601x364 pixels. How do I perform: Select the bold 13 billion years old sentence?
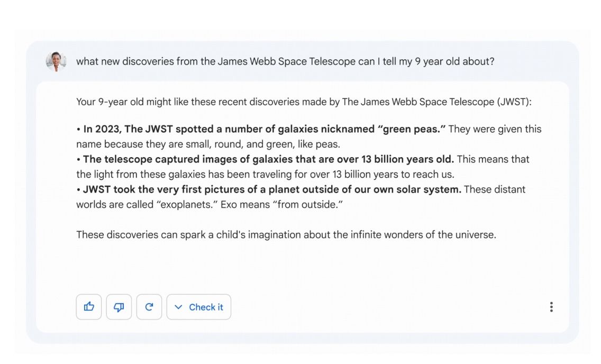[x=268, y=159]
